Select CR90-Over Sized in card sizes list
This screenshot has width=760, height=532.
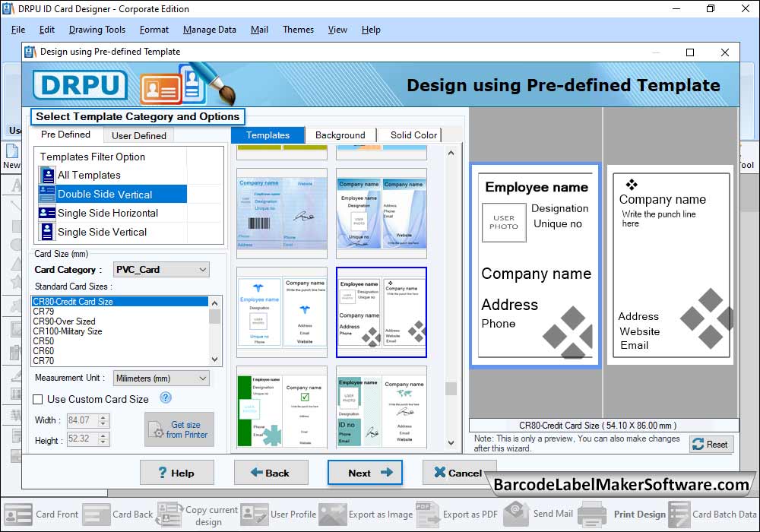click(64, 321)
